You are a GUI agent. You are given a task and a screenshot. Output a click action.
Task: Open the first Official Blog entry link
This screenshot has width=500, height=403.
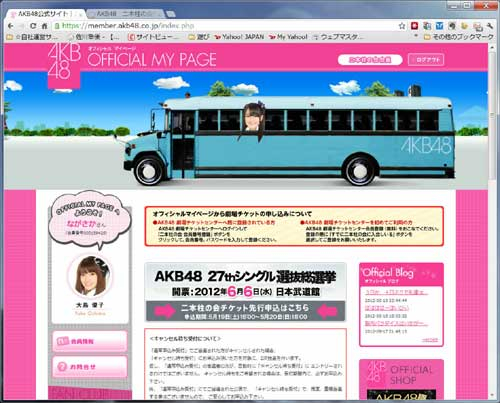pyautogui.click(x=397, y=292)
